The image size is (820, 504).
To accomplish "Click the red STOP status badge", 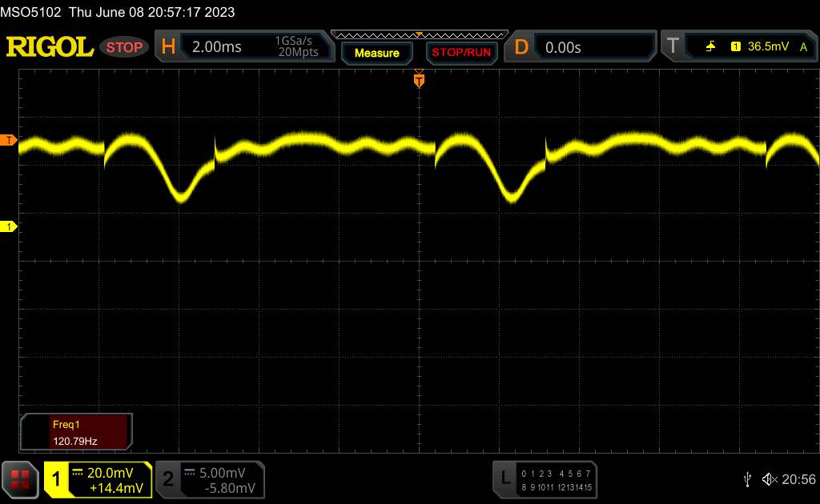I will coord(126,47).
